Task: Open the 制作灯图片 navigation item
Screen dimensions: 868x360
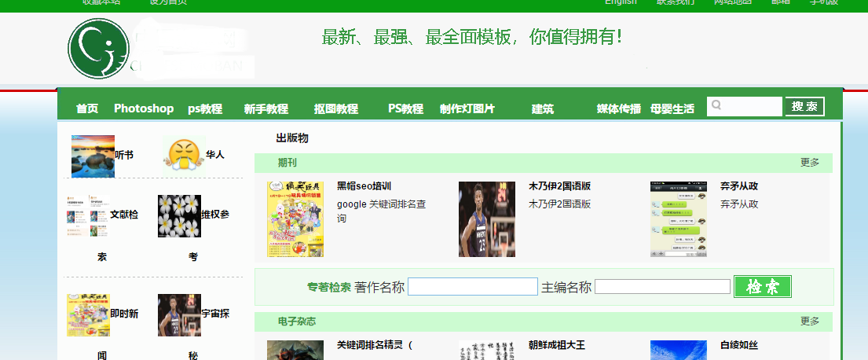Action: [467, 108]
